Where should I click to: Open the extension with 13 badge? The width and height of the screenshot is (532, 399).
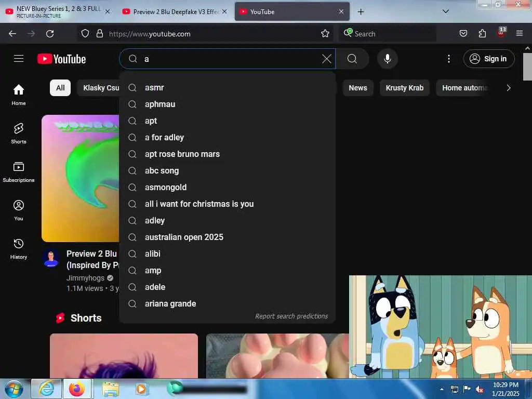(501, 33)
